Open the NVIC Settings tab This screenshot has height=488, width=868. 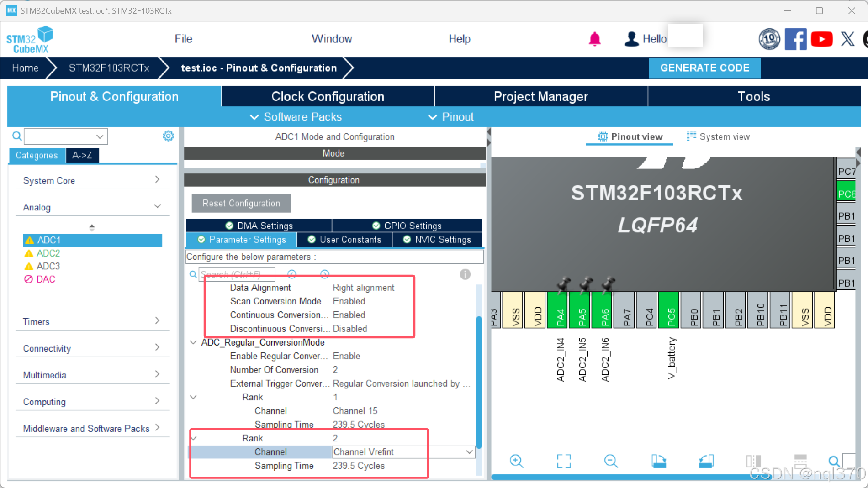pyautogui.click(x=437, y=240)
